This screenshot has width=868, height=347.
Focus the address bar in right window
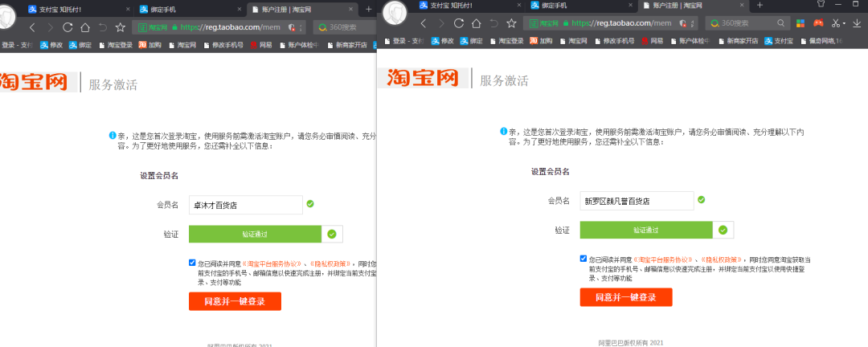pyautogui.click(x=610, y=23)
